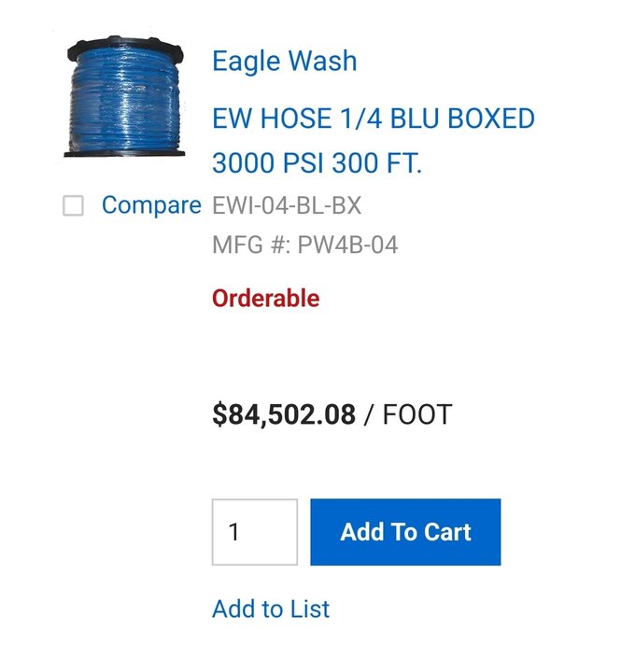
Task: Focus the quantity input field
Action: point(255,532)
